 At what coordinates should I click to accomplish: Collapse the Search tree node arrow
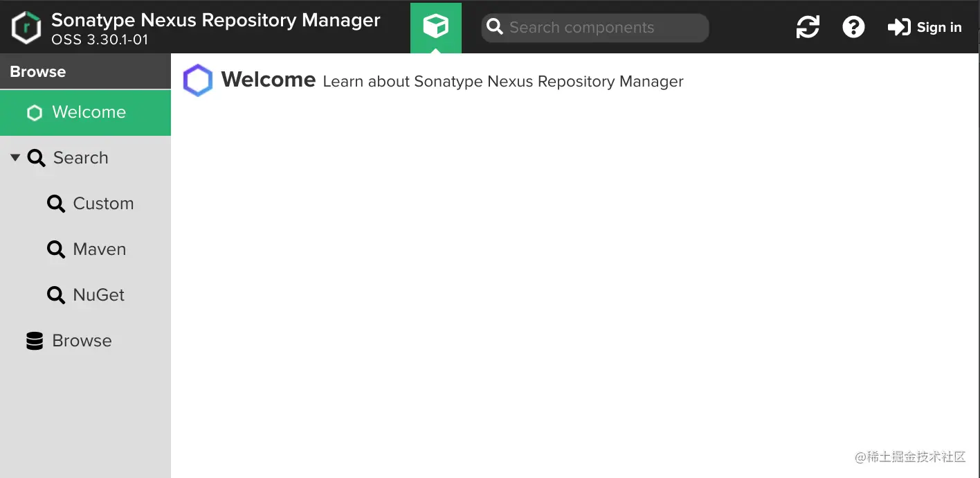[15, 158]
